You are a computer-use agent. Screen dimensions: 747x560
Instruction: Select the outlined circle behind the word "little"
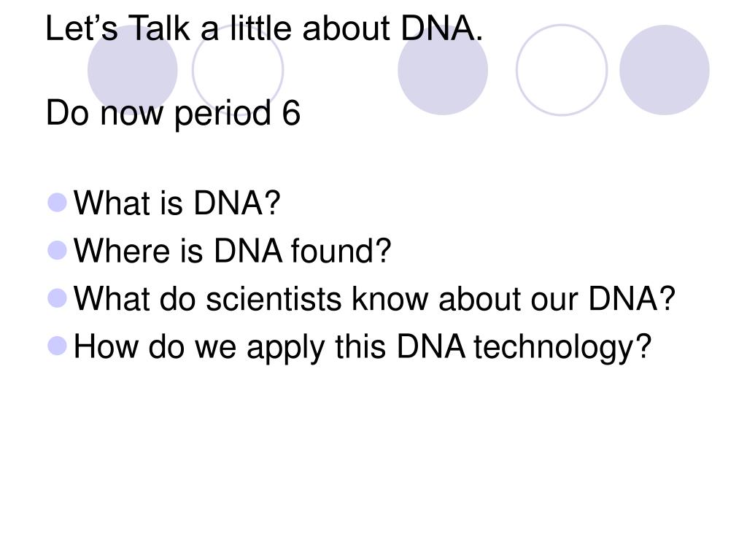pyautogui.click(x=238, y=70)
